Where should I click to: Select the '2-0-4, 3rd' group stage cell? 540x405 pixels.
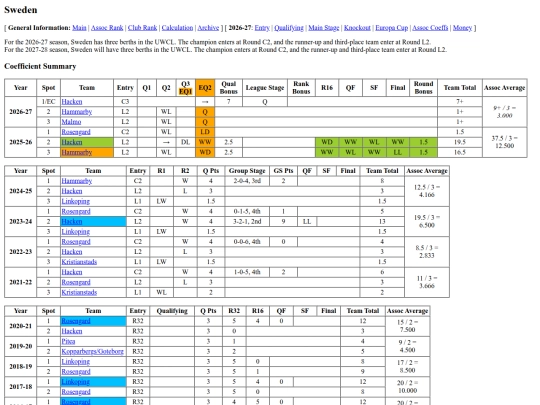(x=247, y=181)
